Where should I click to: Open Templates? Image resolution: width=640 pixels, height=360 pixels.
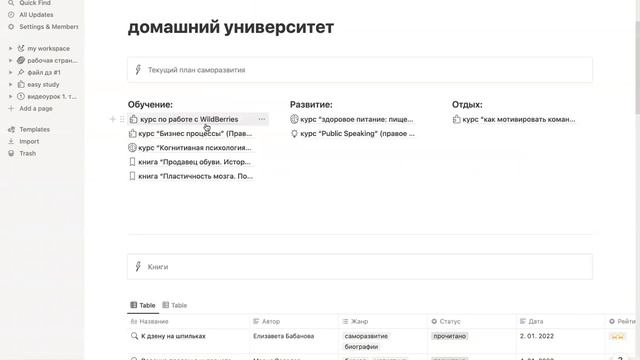(x=34, y=129)
